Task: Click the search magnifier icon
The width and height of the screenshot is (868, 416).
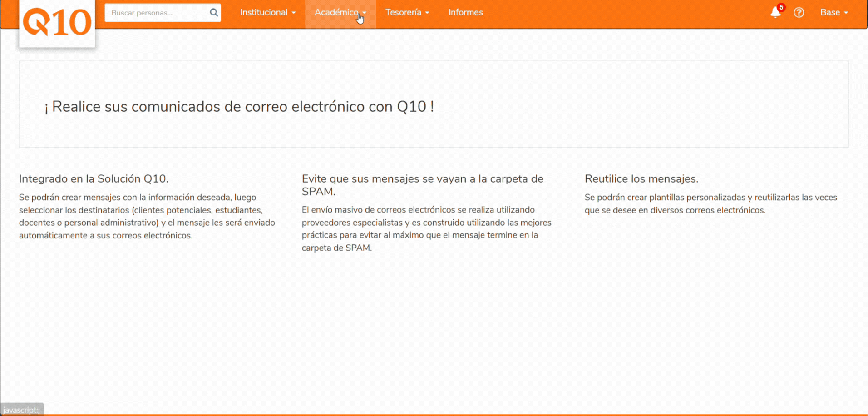Action: point(214,13)
